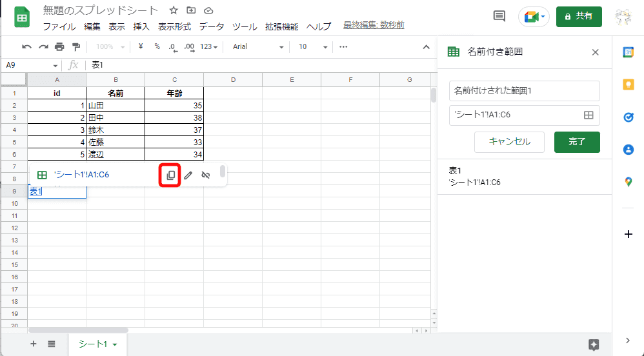
Task: Copy the named range link
Action: pos(170,175)
